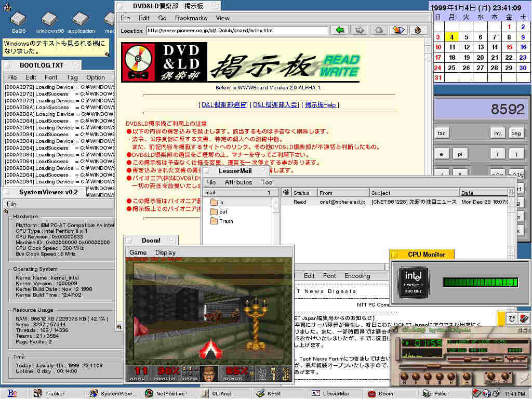Sort LesserMail messages by the From column

[x=343, y=193]
